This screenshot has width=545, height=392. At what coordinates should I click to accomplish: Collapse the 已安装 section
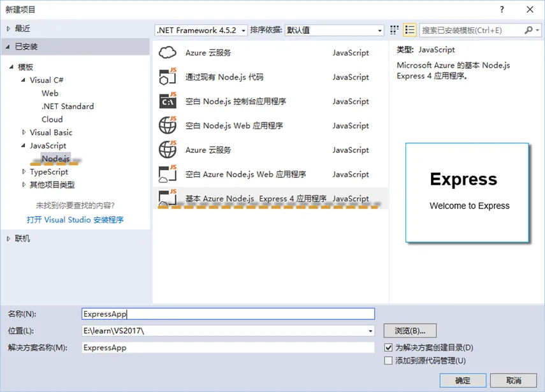(x=8, y=47)
